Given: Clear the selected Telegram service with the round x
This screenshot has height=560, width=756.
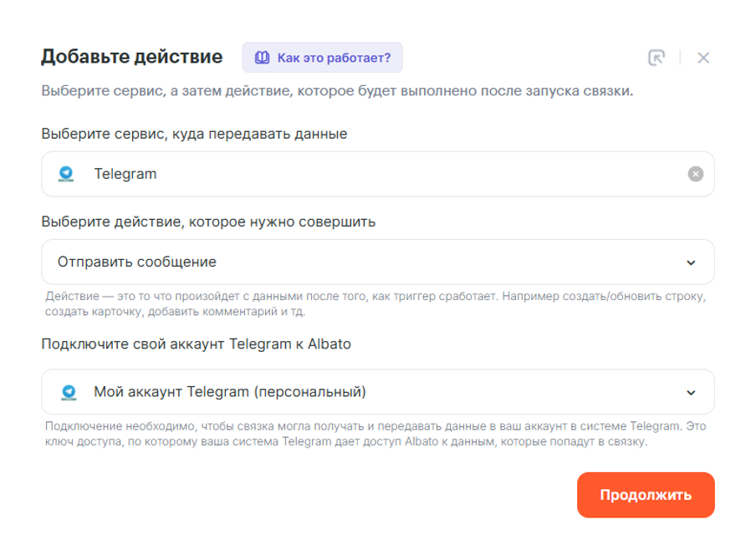Looking at the screenshot, I should click(x=695, y=174).
